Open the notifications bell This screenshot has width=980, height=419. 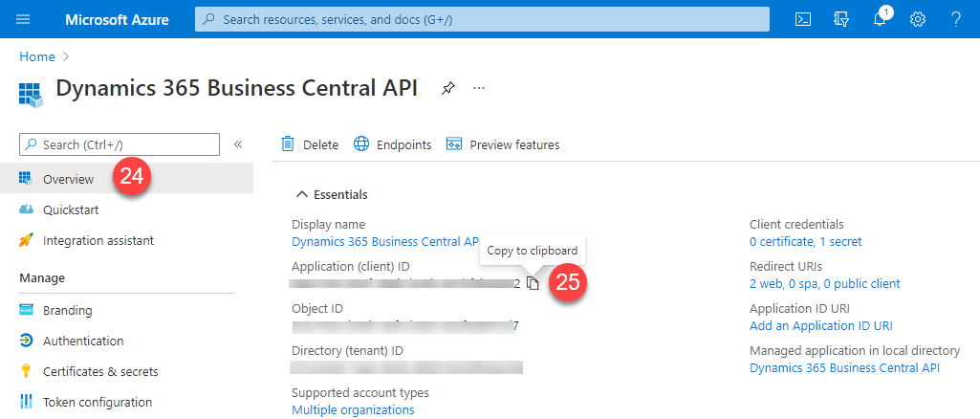[x=880, y=19]
